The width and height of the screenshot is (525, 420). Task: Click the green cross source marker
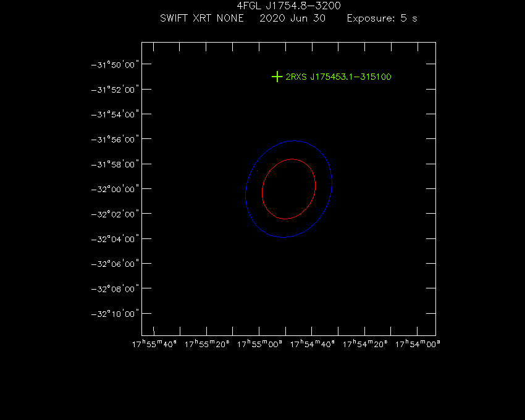[277, 77]
